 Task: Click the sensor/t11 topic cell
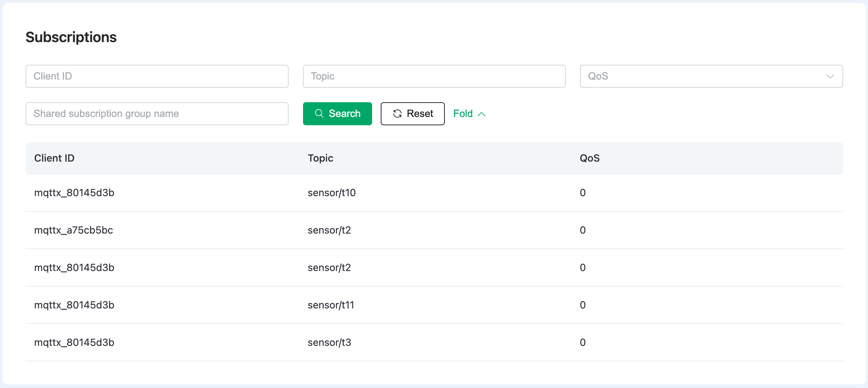coord(331,305)
